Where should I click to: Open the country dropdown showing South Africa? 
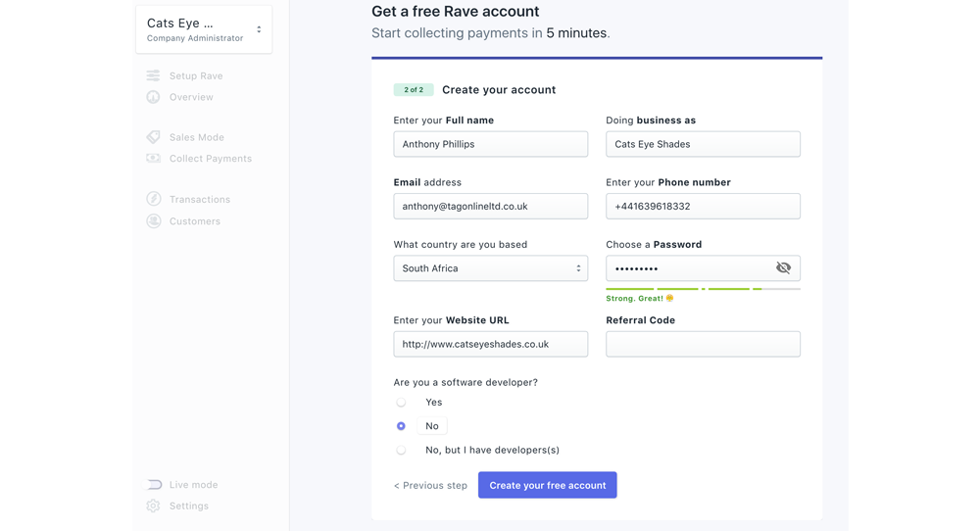[x=490, y=268]
